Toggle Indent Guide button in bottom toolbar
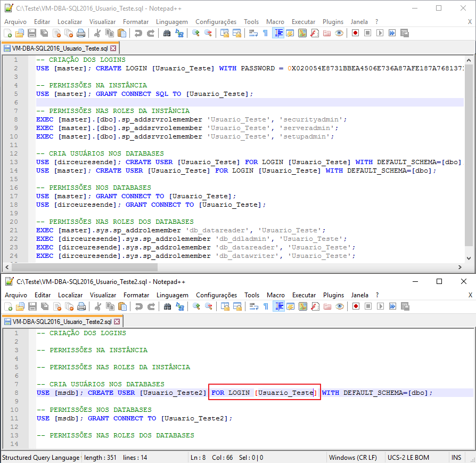 tap(278, 306)
